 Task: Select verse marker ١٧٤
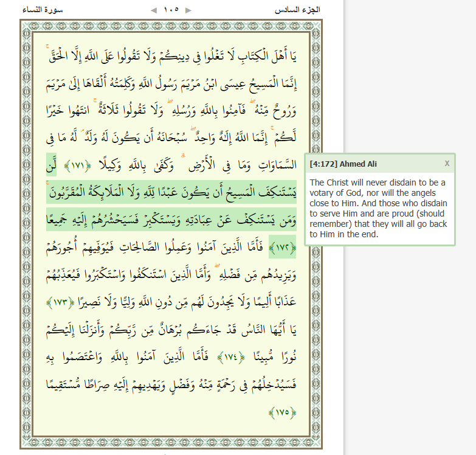click(x=231, y=357)
